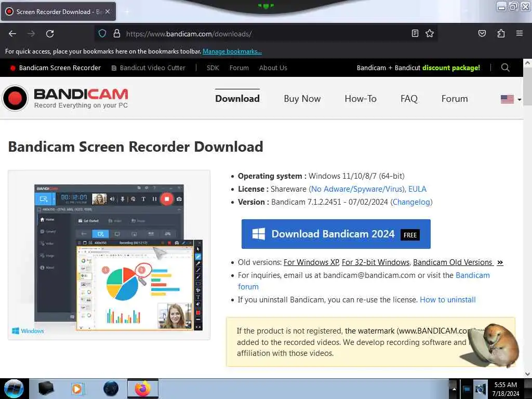Click Bandicam Screen Recorder in the top bar

click(x=55, y=68)
